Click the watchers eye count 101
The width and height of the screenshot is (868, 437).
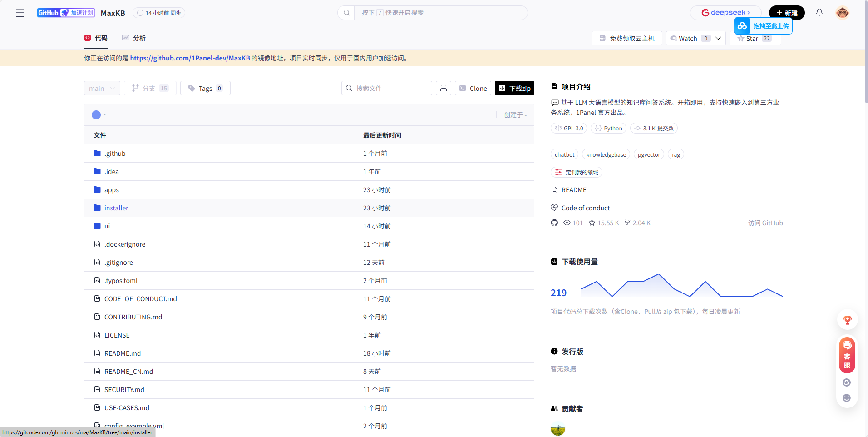[x=573, y=223]
